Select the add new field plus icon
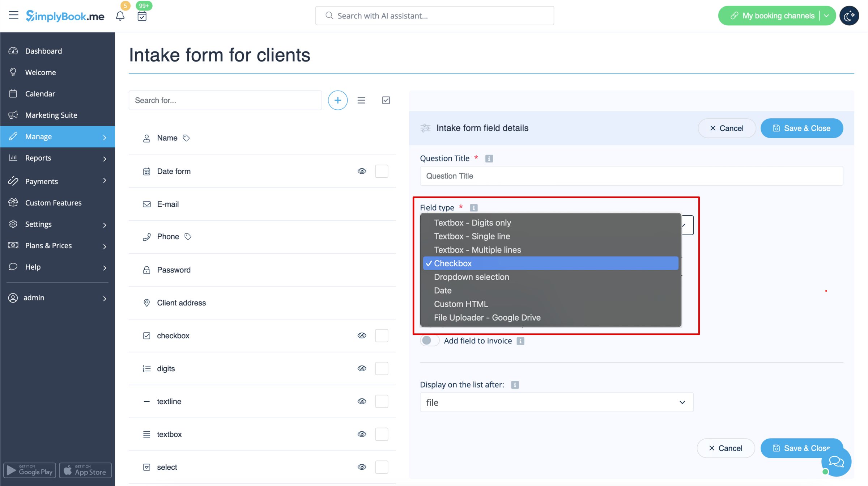The width and height of the screenshot is (868, 486). tap(337, 100)
